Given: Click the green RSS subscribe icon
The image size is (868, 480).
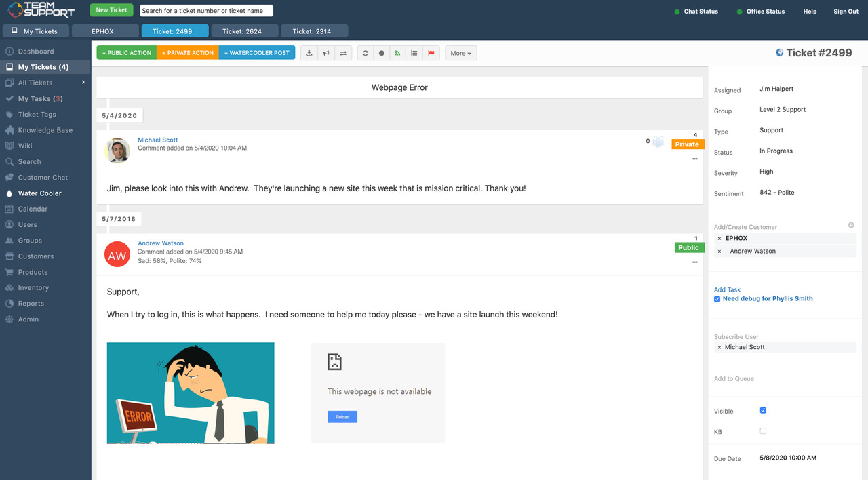Looking at the screenshot, I should [398, 53].
